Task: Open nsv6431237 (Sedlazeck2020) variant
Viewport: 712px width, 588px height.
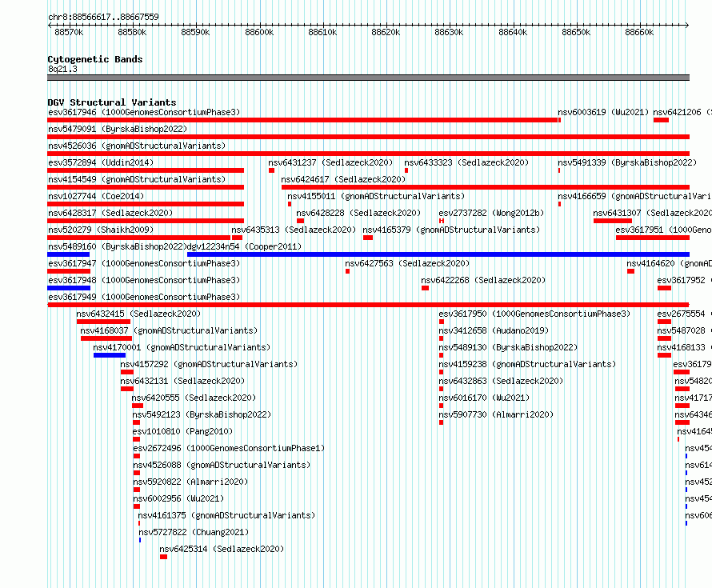Action: pos(330,162)
